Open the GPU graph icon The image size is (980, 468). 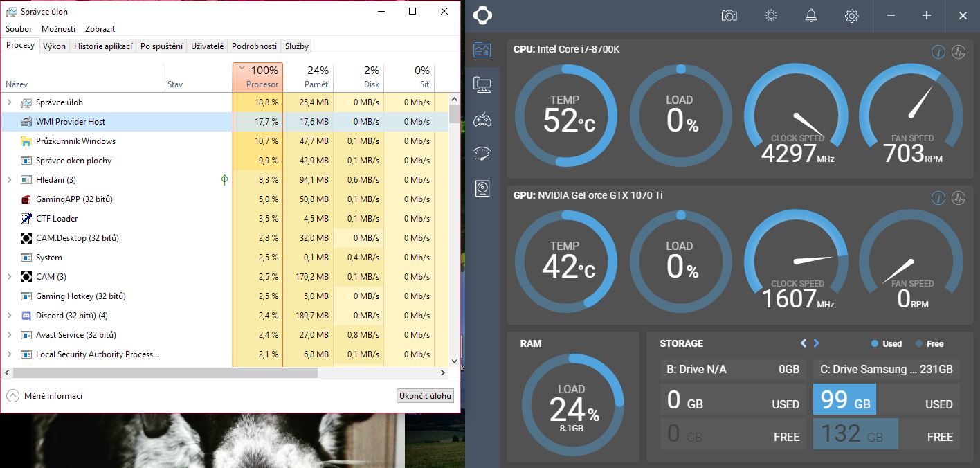click(959, 198)
